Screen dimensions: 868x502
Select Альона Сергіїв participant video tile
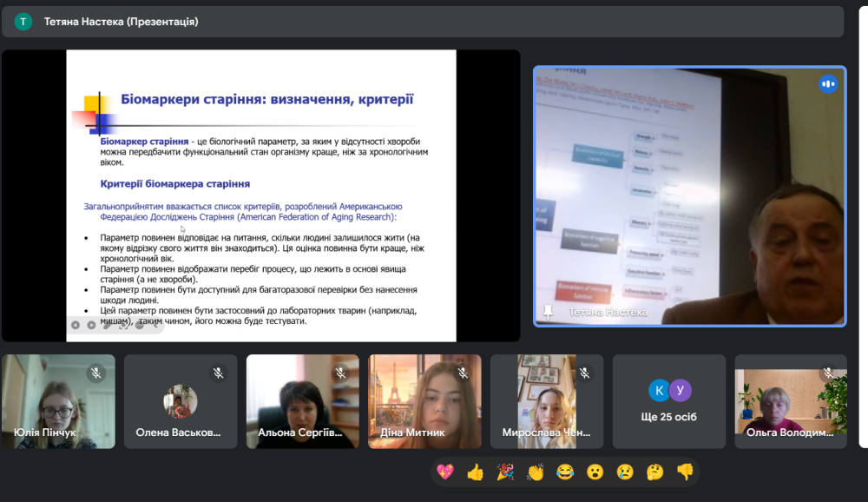303,402
